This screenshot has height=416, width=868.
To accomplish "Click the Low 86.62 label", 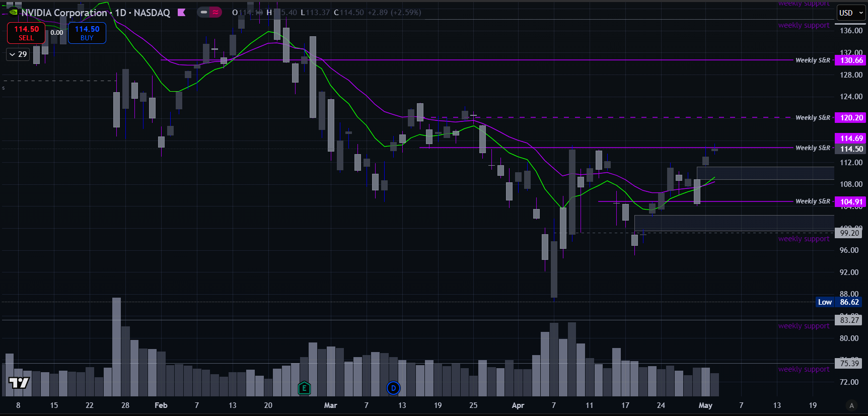I will tap(839, 302).
